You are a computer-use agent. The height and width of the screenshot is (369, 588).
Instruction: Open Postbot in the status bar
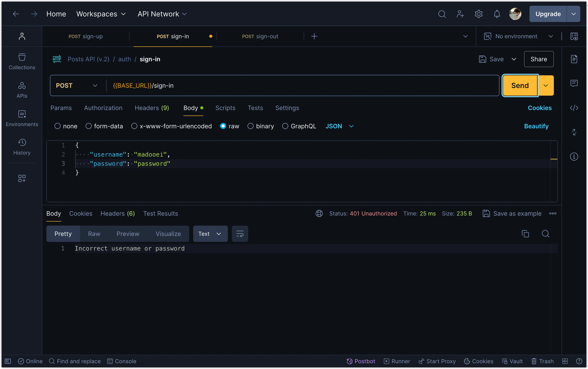coord(361,361)
